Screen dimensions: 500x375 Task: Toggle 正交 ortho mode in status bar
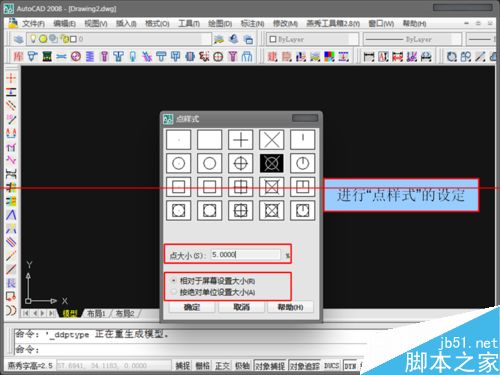(222, 366)
